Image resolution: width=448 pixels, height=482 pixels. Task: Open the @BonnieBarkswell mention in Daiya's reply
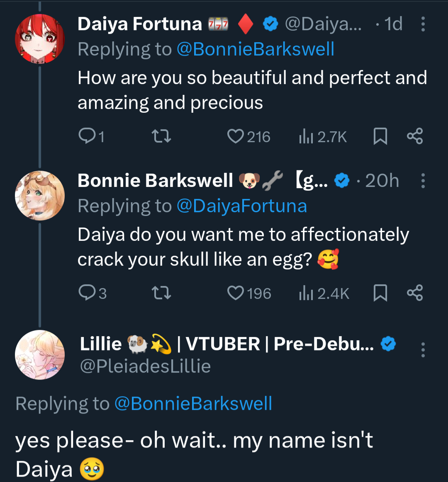(x=255, y=49)
